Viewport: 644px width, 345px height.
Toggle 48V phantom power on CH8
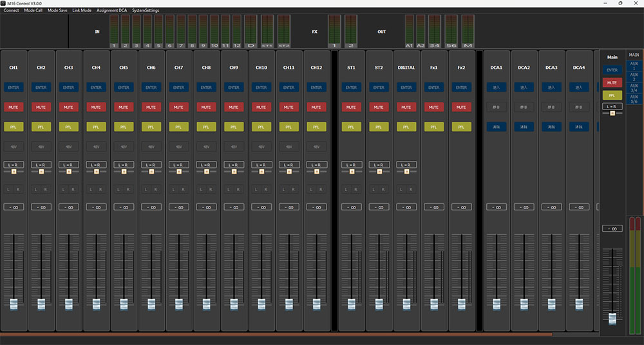(x=206, y=147)
